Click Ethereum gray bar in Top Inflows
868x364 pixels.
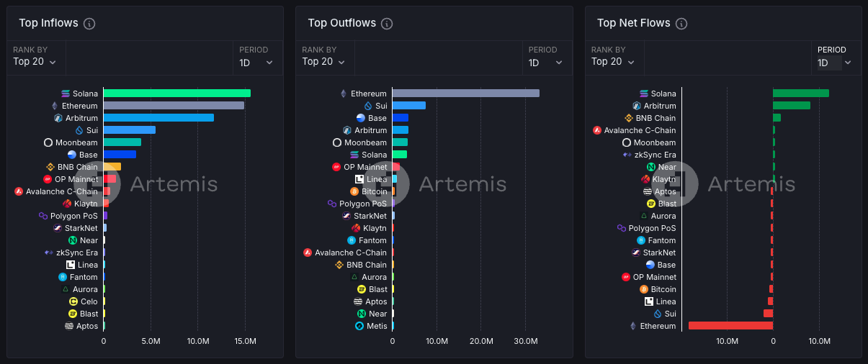[x=174, y=106]
